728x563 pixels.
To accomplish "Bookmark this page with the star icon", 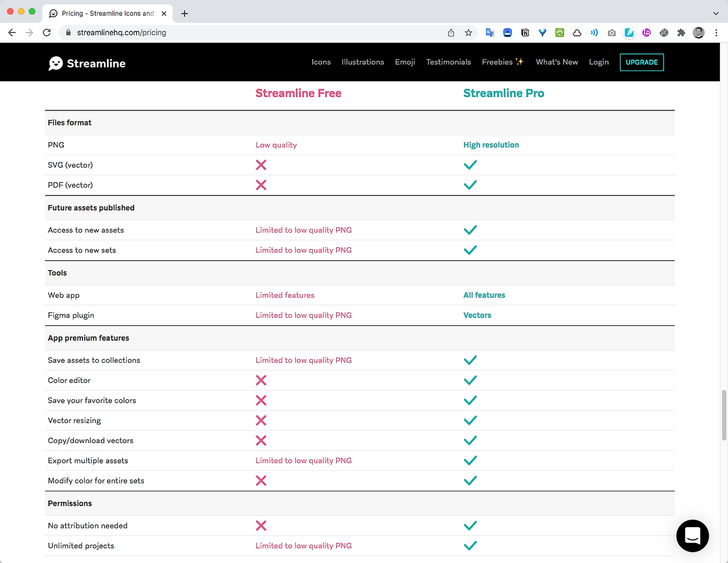I will (469, 33).
